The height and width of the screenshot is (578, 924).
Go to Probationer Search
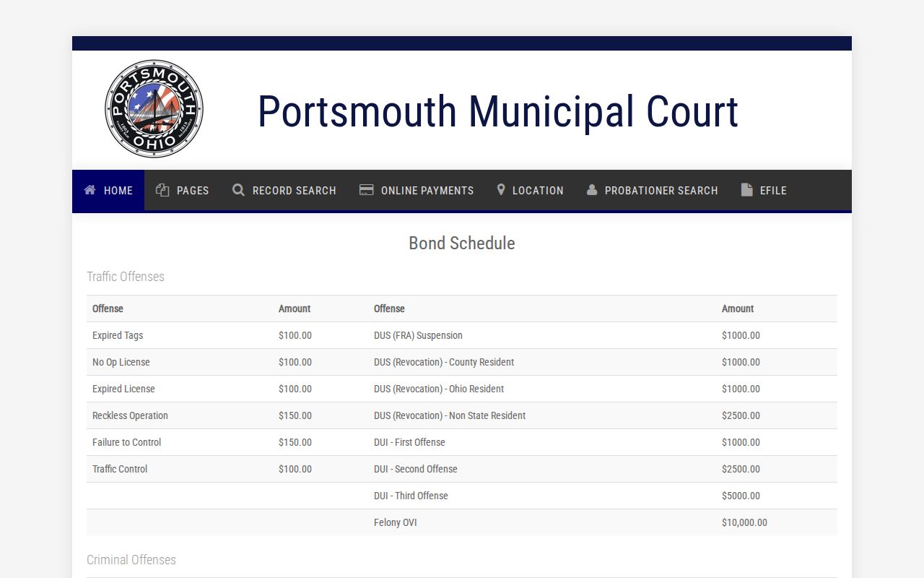pyautogui.click(x=653, y=191)
